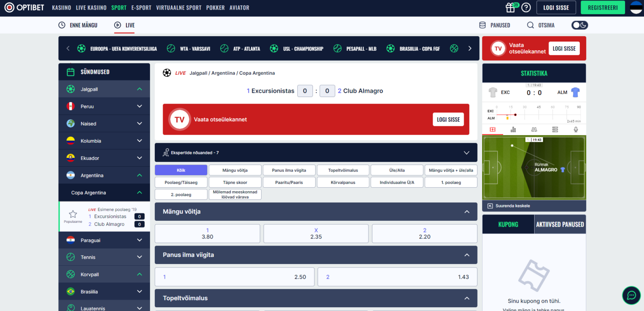Click the Suurenda keskele expand icon
This screenshot has width=644, height=311.
point(490,206)
